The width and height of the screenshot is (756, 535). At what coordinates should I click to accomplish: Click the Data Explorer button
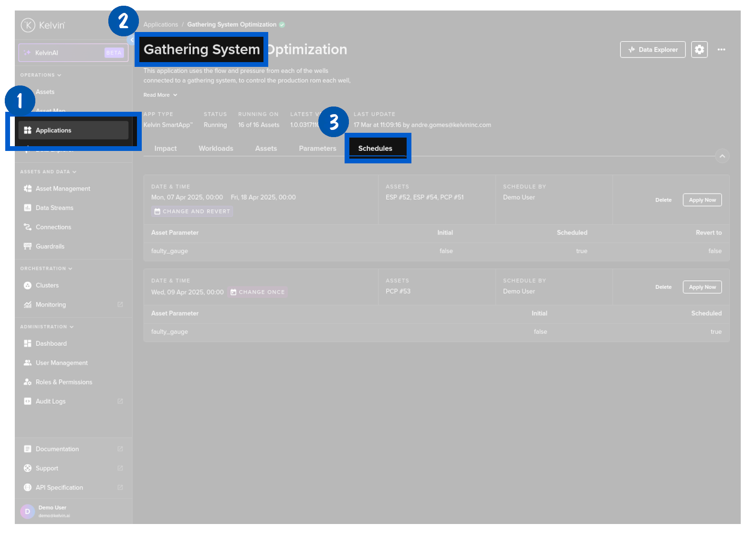652,50
